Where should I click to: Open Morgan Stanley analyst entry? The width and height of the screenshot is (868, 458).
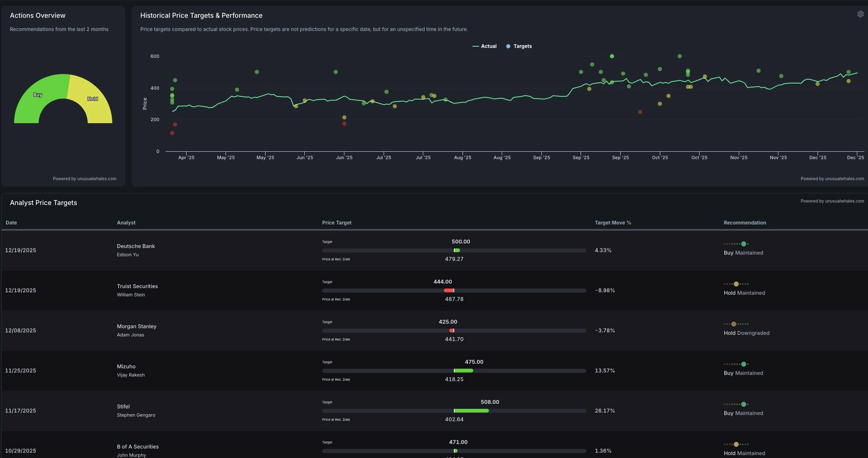(136, 327)
